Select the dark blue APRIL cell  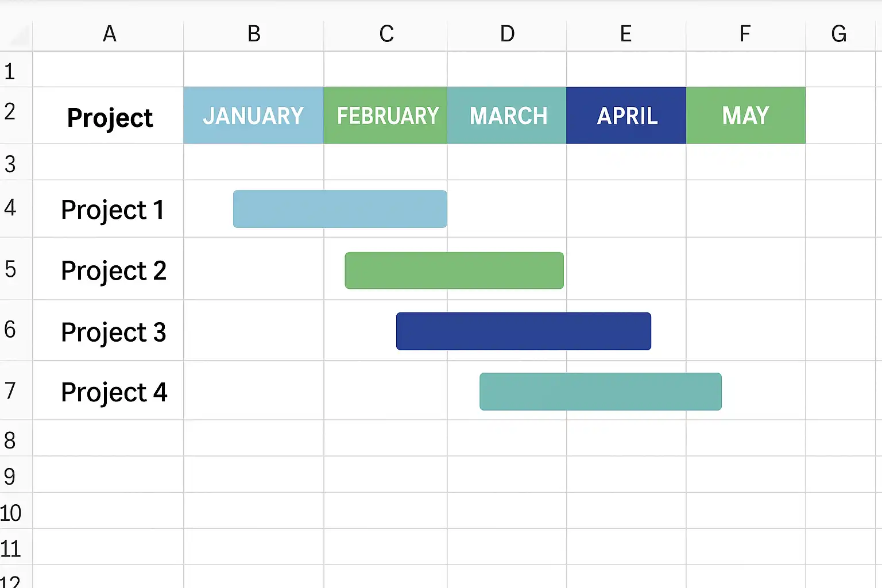(626, 115)
